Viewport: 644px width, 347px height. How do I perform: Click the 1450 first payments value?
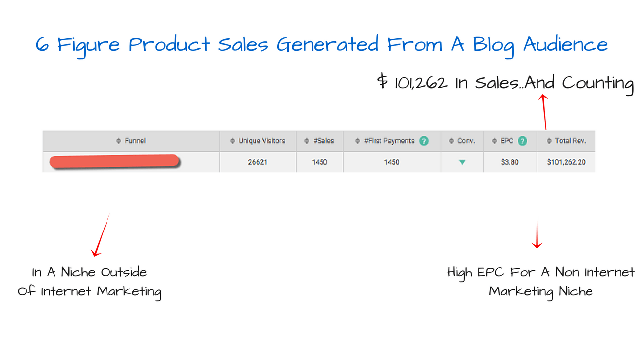click(x=392, y=162)
